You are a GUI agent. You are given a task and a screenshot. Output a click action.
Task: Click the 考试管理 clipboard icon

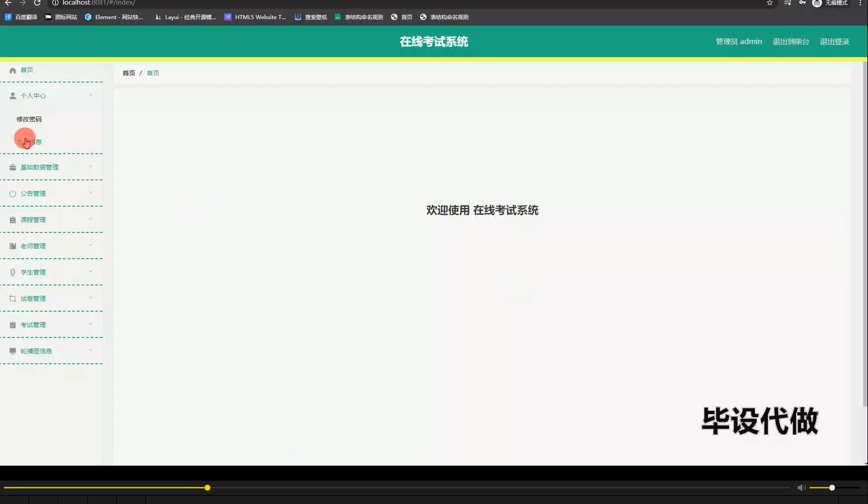[12, 324]
